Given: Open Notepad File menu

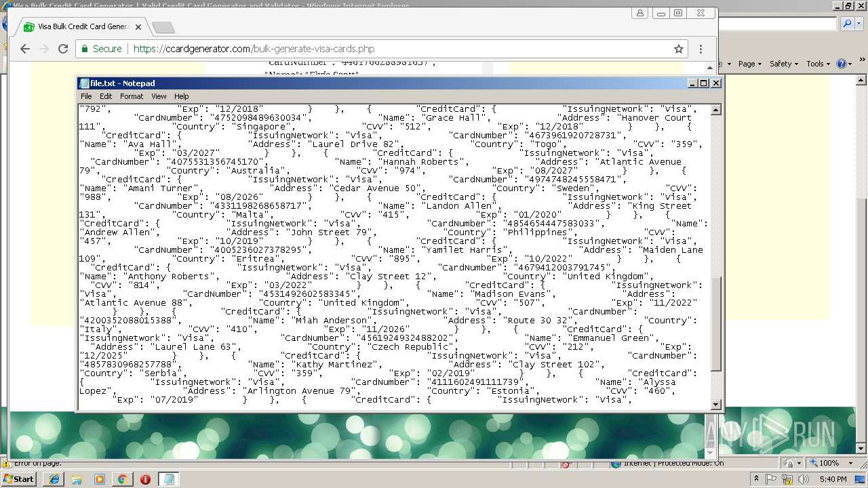Looking at the screenshot, I should (x=86, y=96).
